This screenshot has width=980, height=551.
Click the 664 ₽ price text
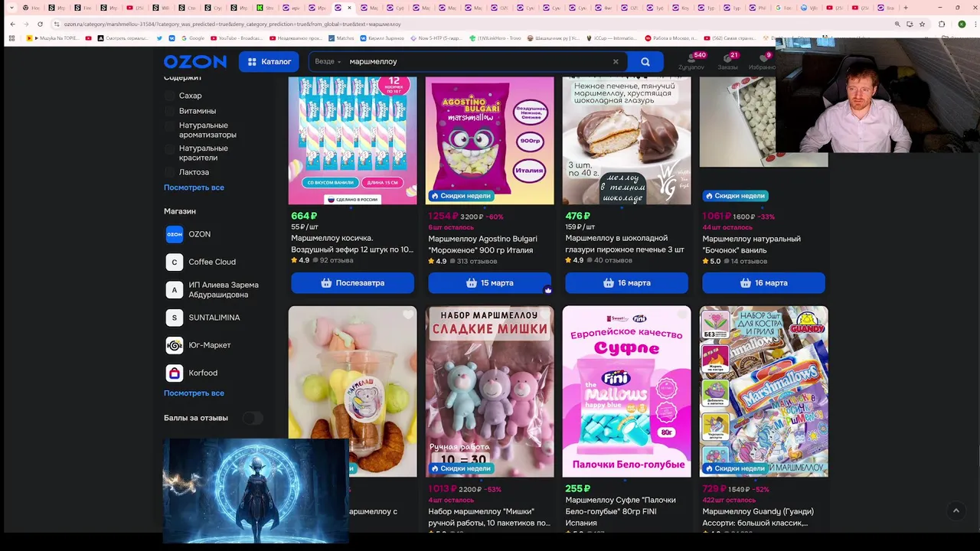click(304, 216)
